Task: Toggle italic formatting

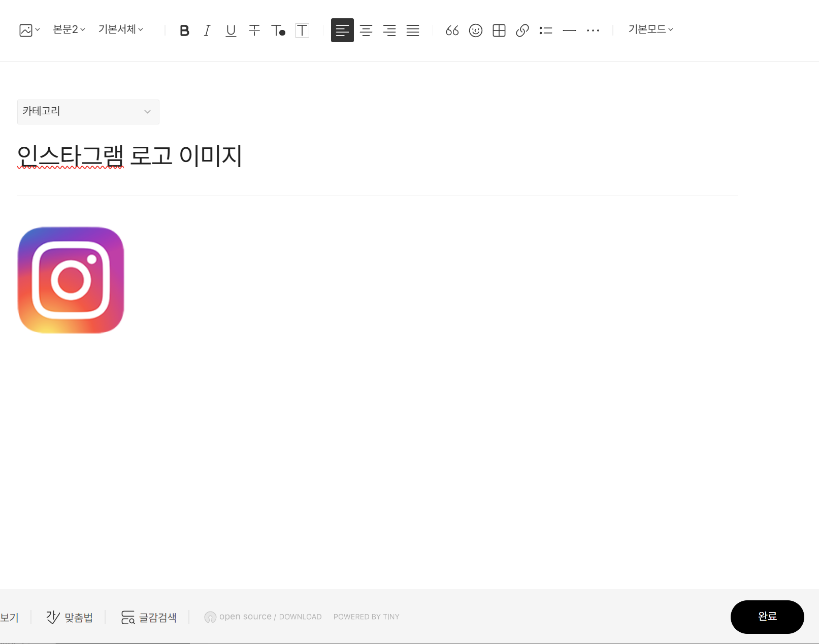Action: [207, 30]
